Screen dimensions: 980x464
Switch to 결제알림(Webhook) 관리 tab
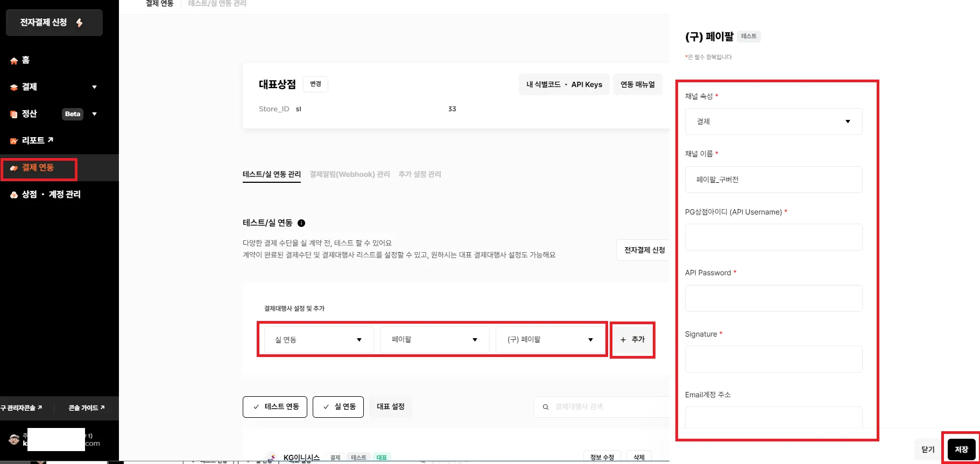click(x=350, y=174)
